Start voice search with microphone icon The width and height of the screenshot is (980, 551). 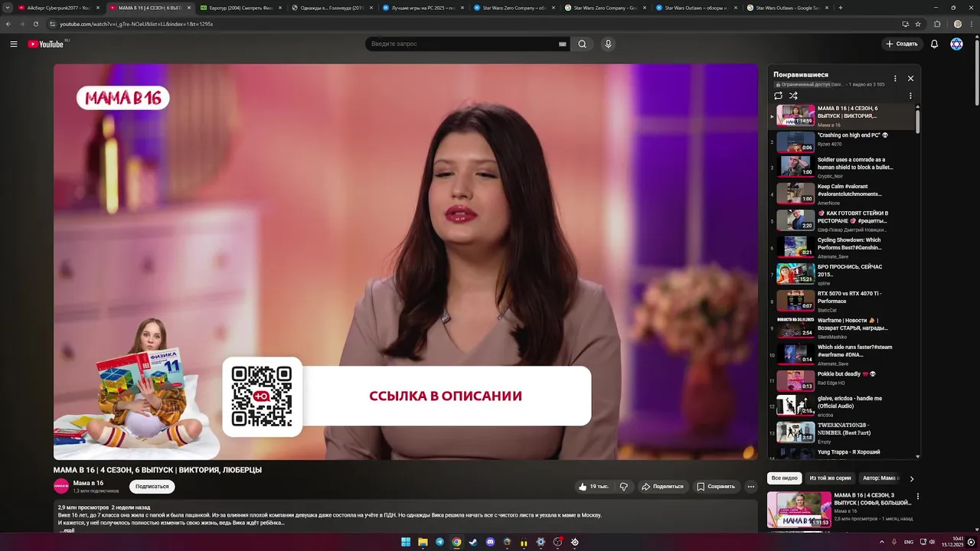[x=608, y=44]
